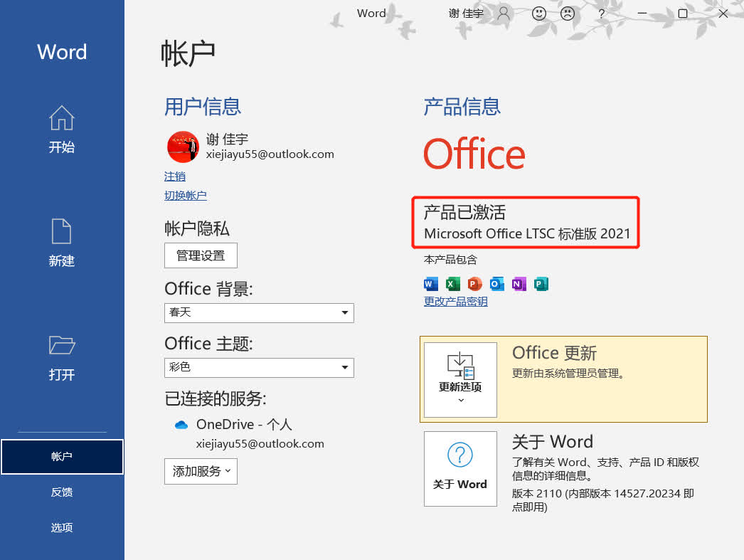Click the account profile icon in title bar
This screenshot has width=744, height=560.
[x=504, y=14]
